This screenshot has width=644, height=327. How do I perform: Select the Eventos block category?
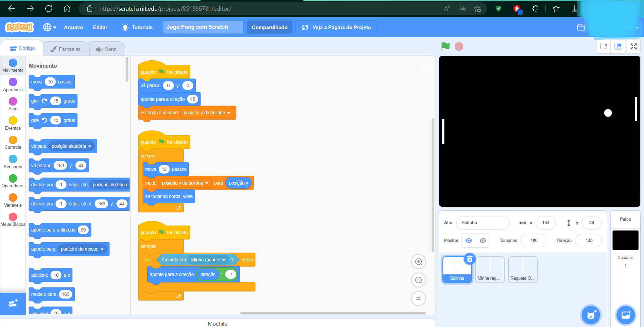click(x=13, y=124)
